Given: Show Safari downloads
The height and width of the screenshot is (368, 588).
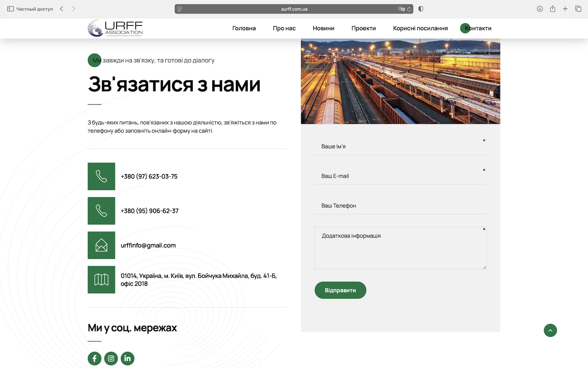Looking at the screenshot, I should coord(540,9).
